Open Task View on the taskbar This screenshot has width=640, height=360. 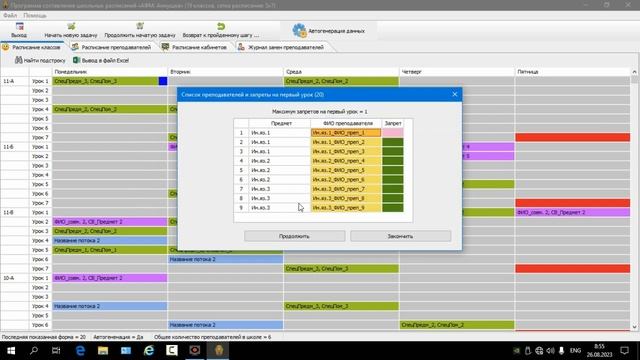tap(56, 351)
